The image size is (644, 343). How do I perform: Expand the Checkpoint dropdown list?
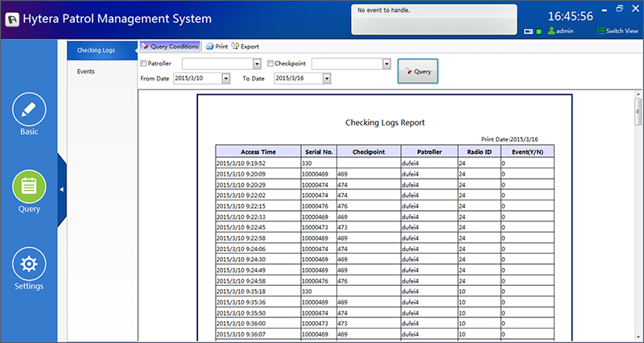(386, 64)
